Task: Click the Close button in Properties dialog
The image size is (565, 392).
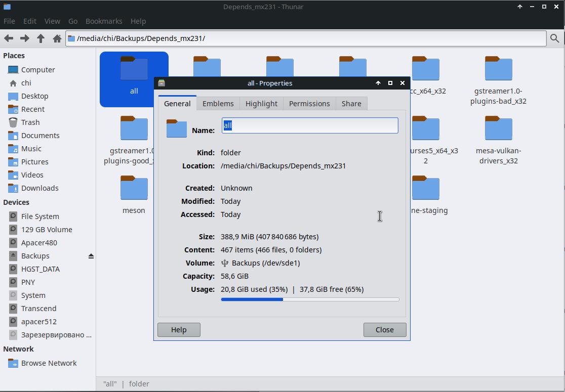Action: [x=385, y=330]
